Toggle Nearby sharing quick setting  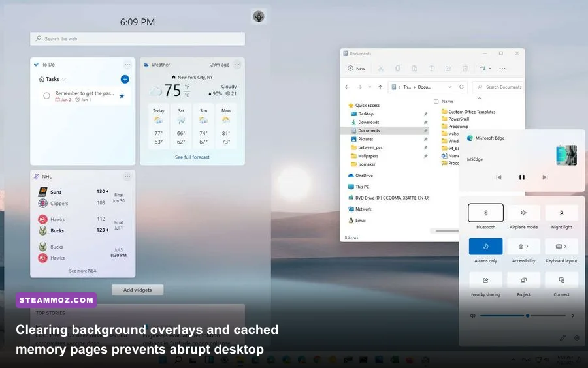(x=485, y=280)
